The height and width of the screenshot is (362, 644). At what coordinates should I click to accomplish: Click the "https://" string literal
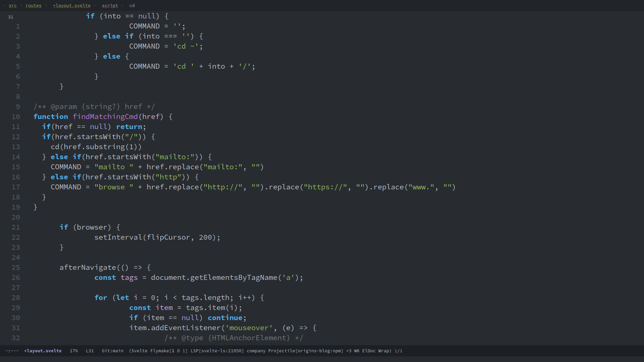[325, 187]
